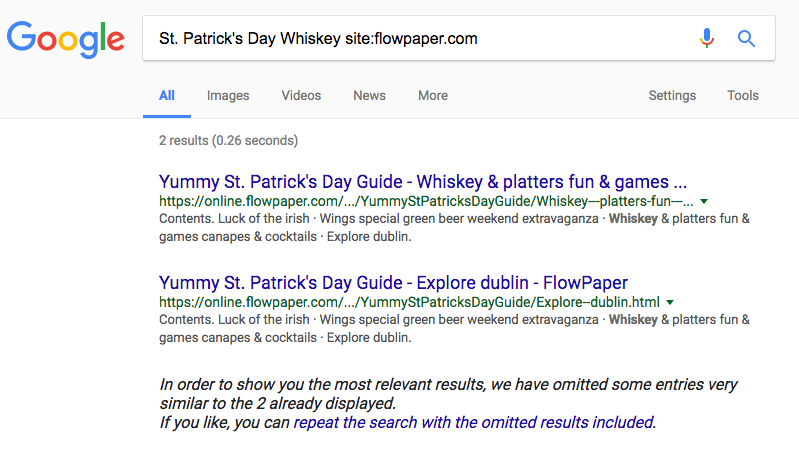This screenshot has width=799, height=461.
Task: Click the Google logo
Action: tap(66, 39)
